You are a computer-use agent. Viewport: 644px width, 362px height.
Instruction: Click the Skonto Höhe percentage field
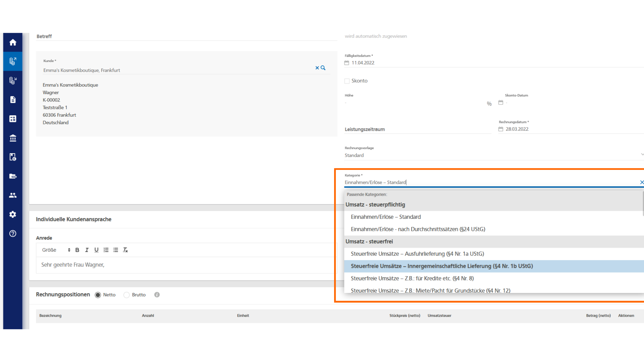click(415, 103)
